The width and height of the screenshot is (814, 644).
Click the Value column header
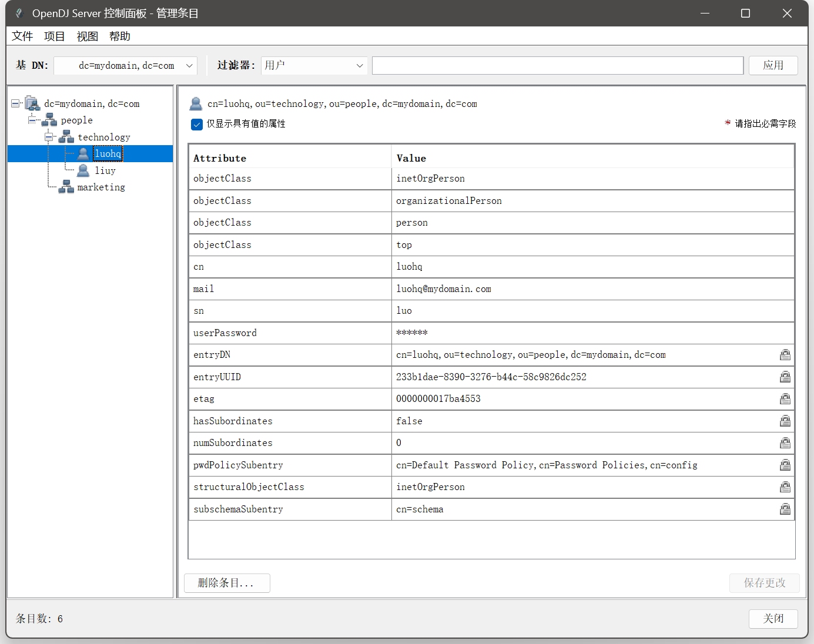point(593,158)
